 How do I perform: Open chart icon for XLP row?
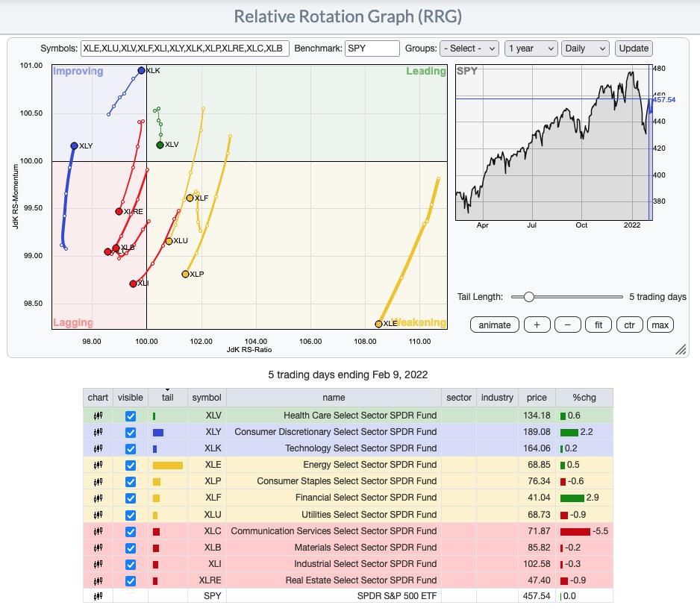(99, 482)
